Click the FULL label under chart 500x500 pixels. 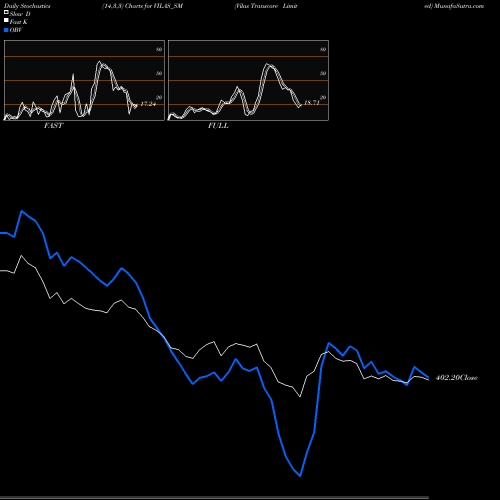coord(218,126)
